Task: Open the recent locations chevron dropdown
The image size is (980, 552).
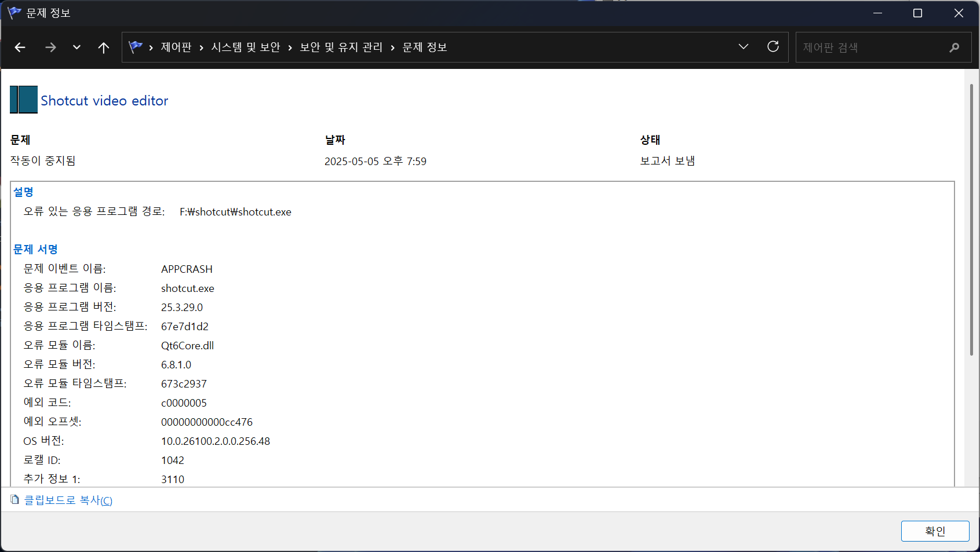Action: pos(76,47)
